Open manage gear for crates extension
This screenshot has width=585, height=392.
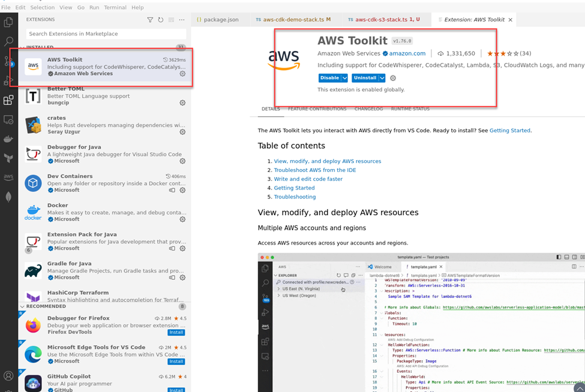point(182,132)
